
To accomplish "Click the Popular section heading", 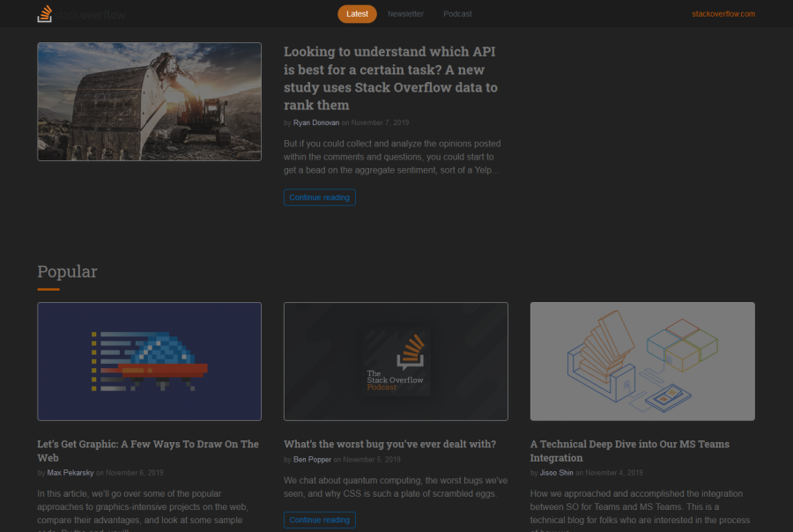I will [67, 271].
